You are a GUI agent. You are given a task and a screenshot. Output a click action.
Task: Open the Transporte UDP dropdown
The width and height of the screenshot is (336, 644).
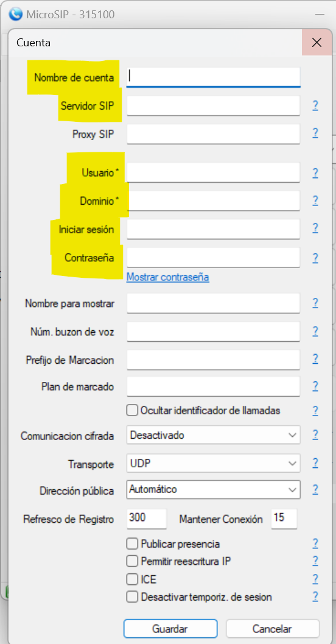(213, 463)
